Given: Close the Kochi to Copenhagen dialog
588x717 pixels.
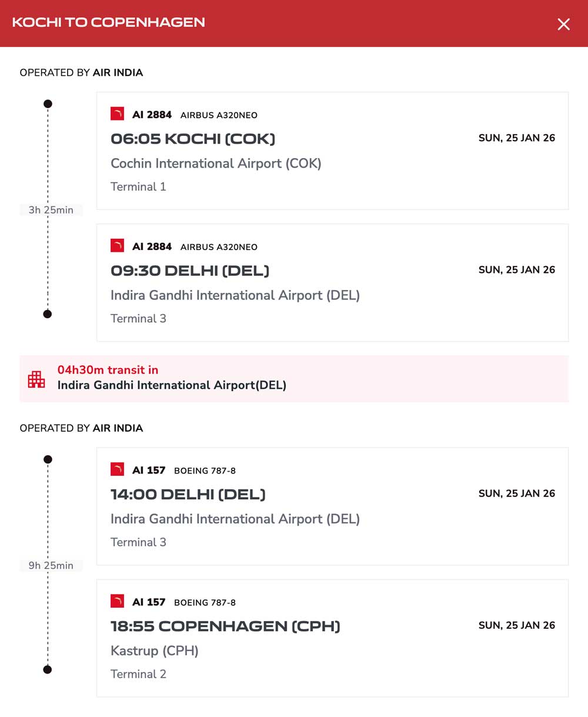Looking at the screenshot, I should (563, 24).
